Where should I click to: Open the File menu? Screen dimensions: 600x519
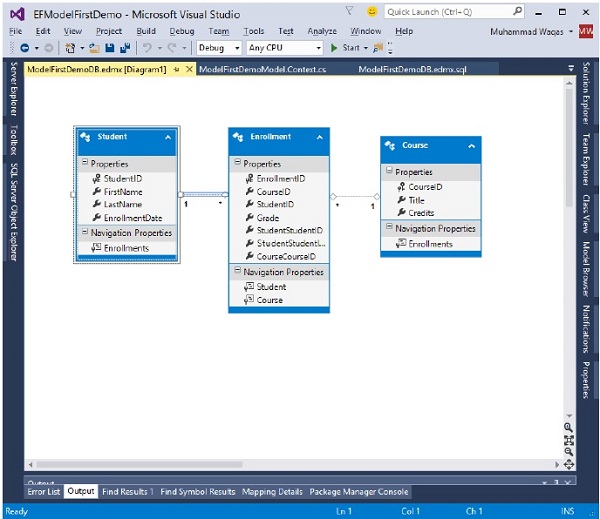coord(16,31)
